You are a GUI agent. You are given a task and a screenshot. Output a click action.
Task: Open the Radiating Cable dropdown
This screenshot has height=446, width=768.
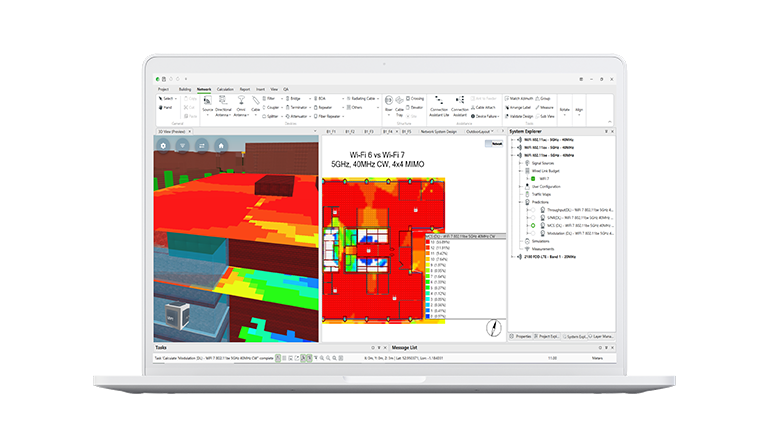click(378, 98)
